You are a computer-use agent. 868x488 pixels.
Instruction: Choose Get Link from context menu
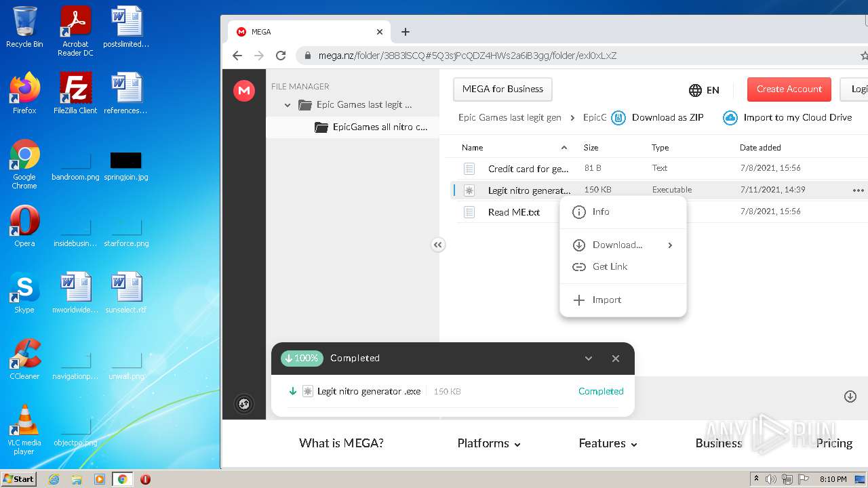point(623,267)
